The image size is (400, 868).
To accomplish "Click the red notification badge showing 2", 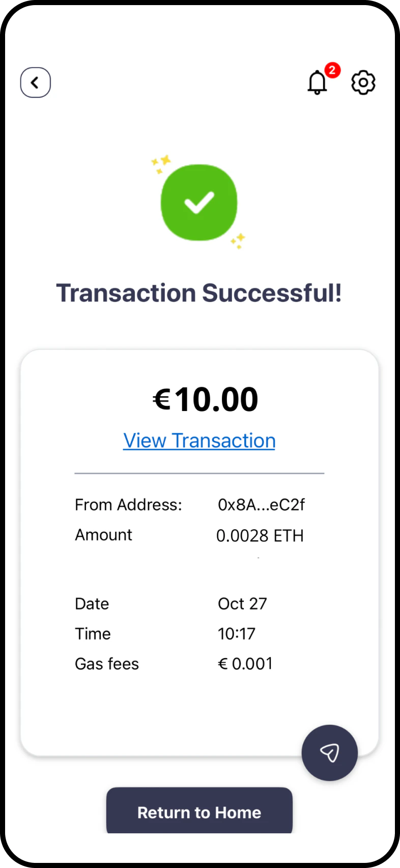I will point(332,70).
